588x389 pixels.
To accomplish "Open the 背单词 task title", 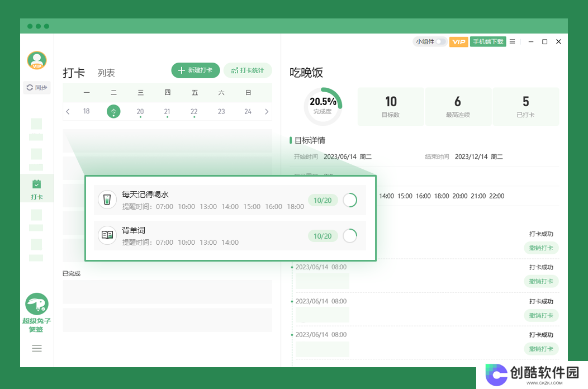I will click(x=134, y=230).
